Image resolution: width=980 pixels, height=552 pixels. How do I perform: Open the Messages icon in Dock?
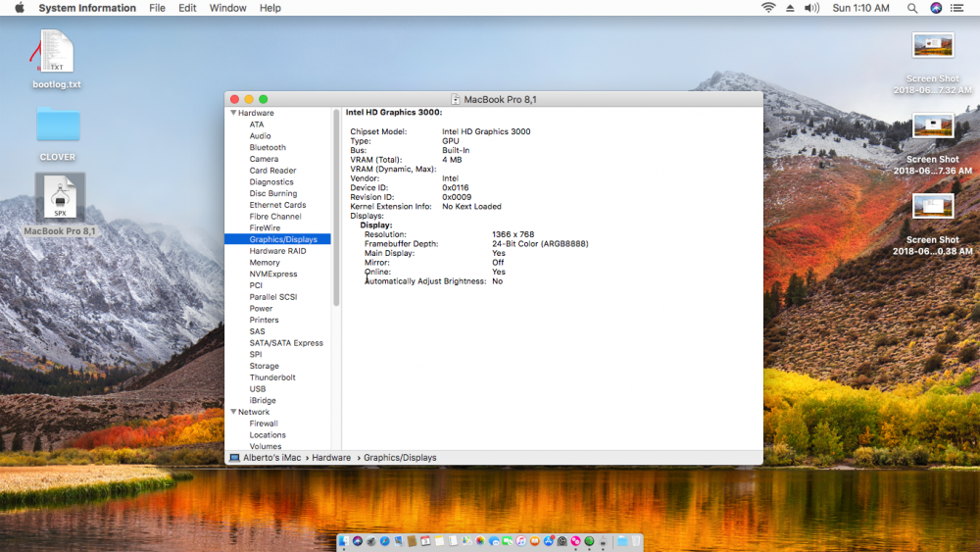(494, 541)
